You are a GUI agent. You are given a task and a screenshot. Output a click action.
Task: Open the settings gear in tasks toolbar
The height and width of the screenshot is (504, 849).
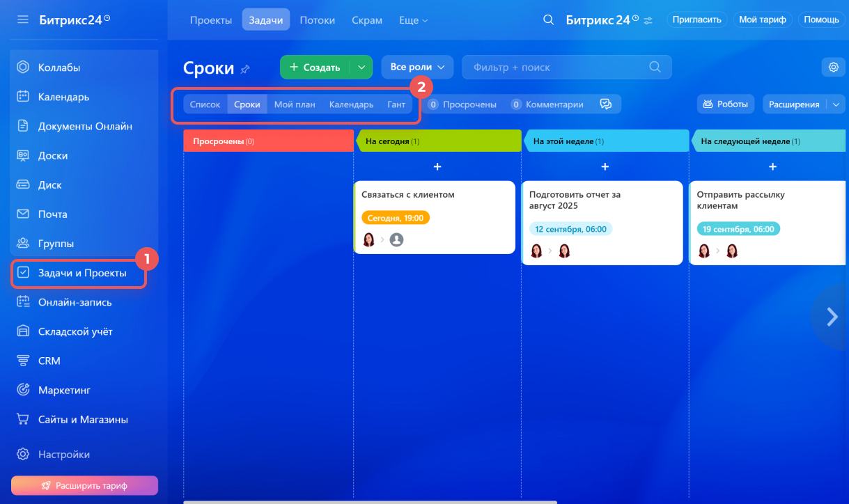pyautogui.click(x=833, y=68)
